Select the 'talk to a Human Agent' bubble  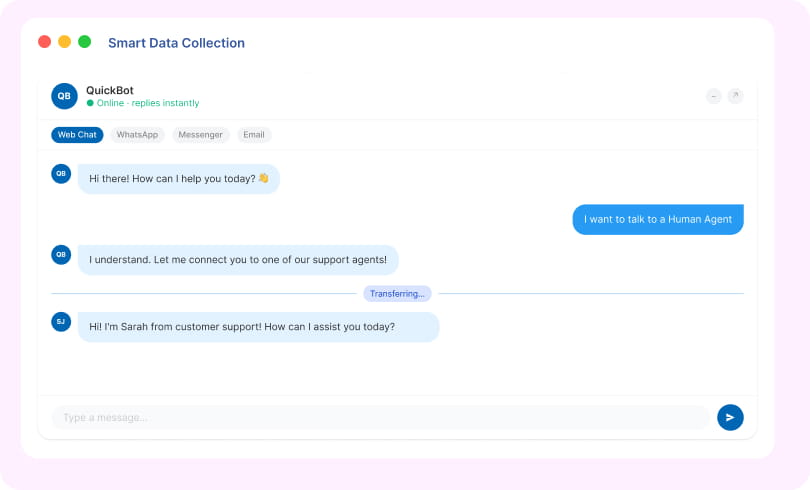(658, 219)
